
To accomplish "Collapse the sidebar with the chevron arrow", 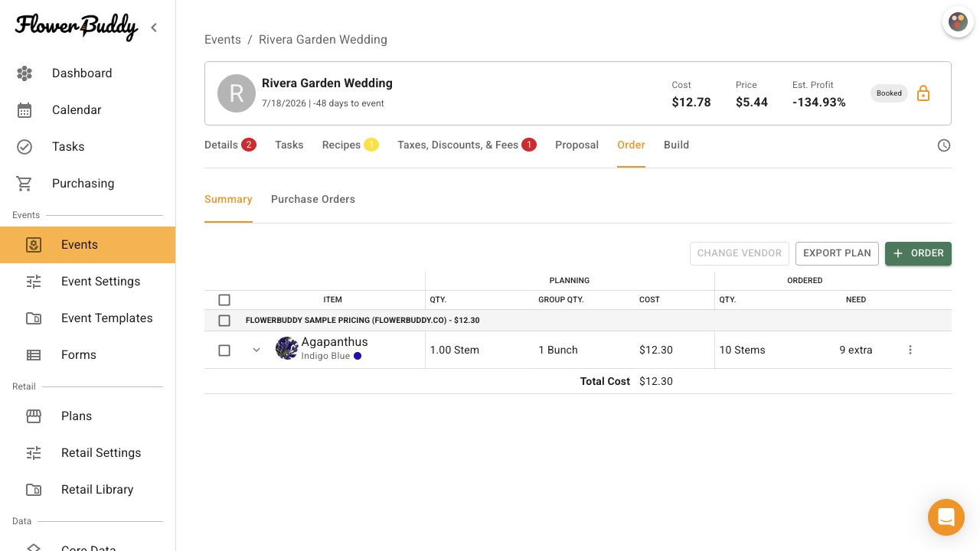I will click(x=154, y=28).
